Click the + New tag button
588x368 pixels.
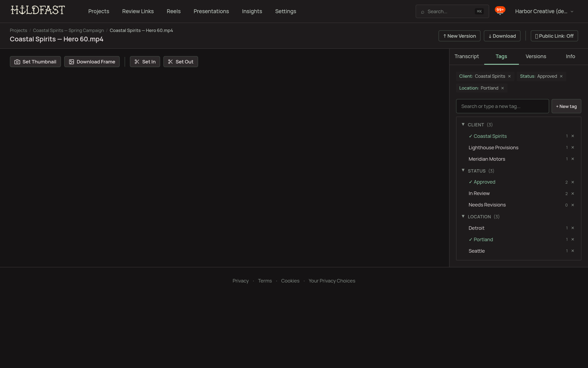[566, 106]
